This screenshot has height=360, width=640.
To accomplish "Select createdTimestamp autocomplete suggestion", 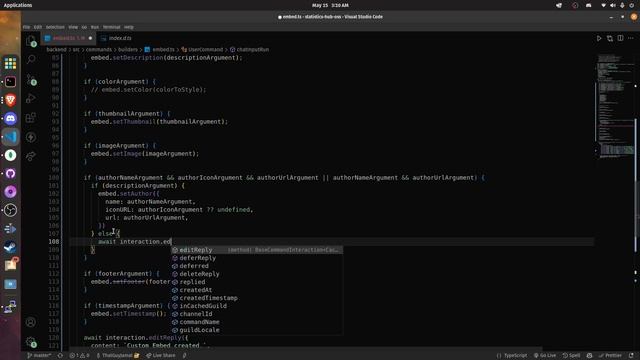I will click(257, 298).
